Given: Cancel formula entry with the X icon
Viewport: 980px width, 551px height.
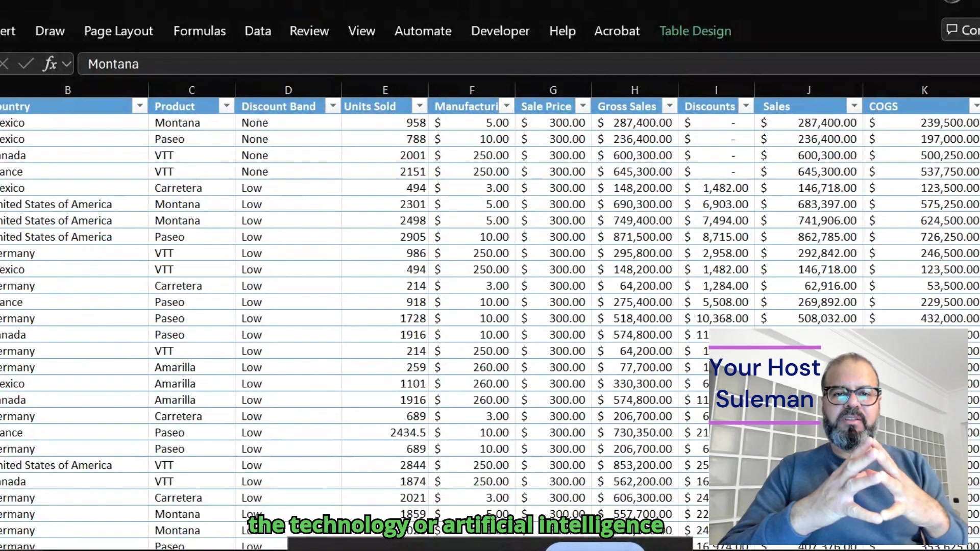Looking at the screenshot, I should [5, 64].
